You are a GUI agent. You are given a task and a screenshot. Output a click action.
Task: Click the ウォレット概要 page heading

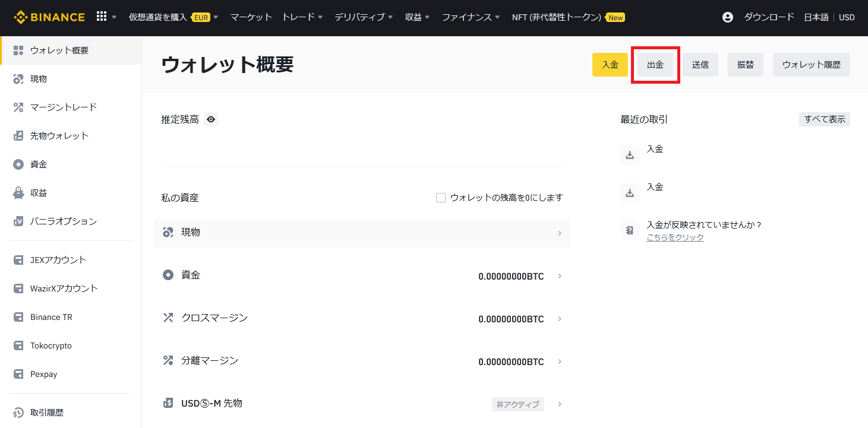pos(227,65)
